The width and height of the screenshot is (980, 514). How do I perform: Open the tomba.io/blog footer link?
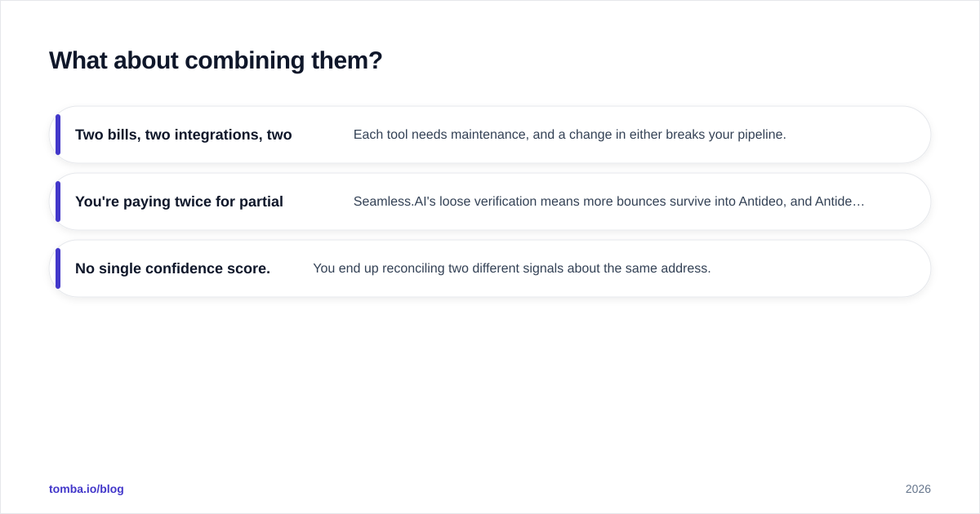tap(87, 489)
